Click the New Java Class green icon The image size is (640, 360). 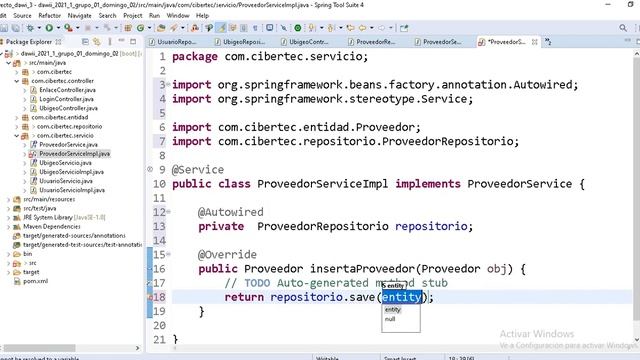(140, 28)
